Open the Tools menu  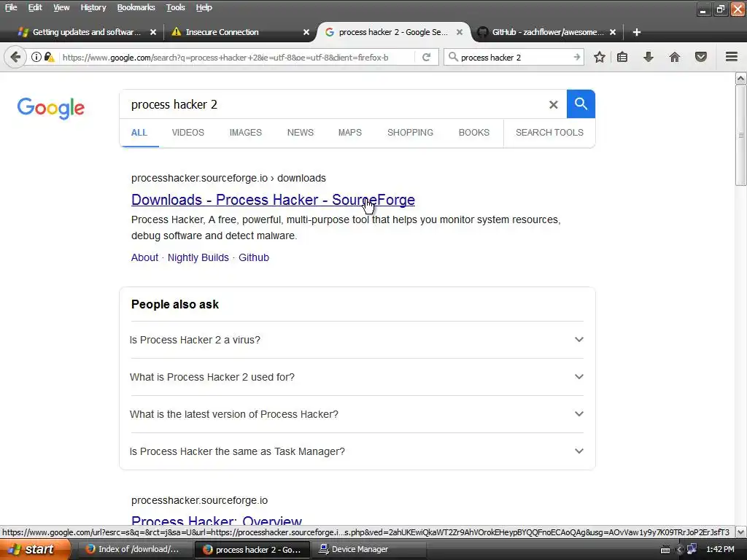(175, 7)
